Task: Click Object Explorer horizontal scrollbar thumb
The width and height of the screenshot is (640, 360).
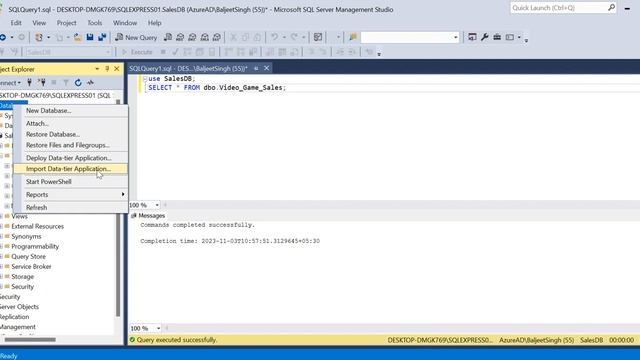Action: coord(30,340)
